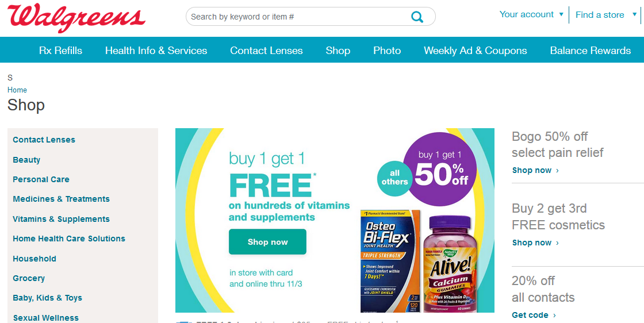Image resolution: width=644 pixels, height=323 pixels.
Task: Expand the Find a store dropdown arrow
Action: [x=635, y=15]
